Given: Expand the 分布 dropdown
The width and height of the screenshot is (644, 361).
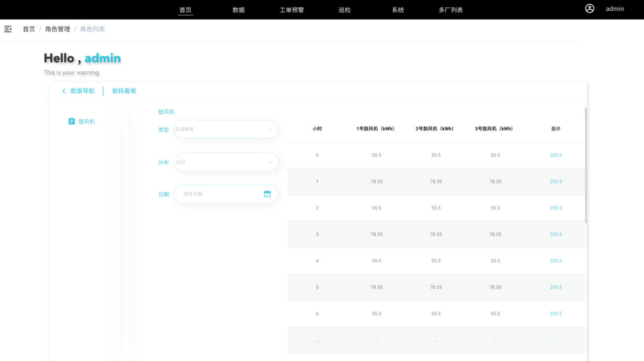Looking at the screenshot, I should [226, 162].
